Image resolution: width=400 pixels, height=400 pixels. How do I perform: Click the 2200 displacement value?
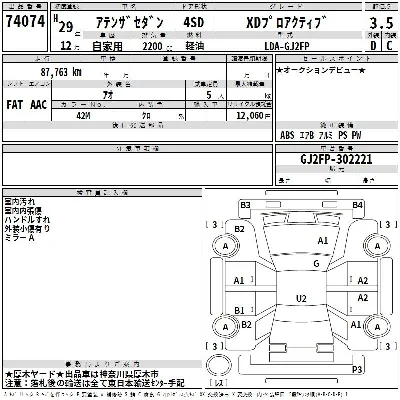152,46
